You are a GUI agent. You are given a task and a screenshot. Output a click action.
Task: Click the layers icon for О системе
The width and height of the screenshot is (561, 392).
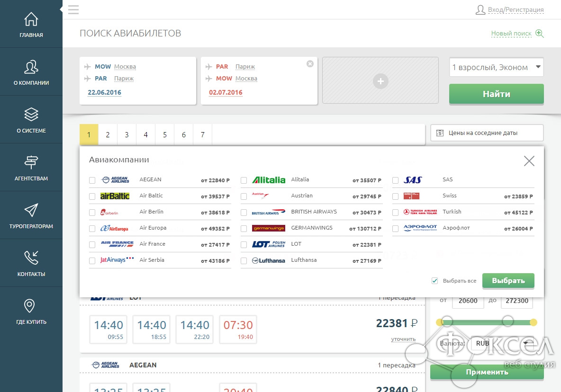pyautogui.click(x=31, y=115)
